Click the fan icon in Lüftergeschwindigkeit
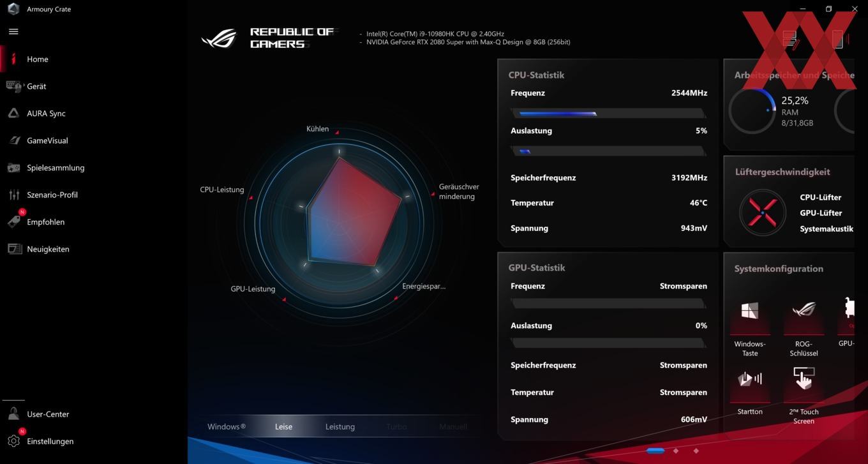Image resolution: width=868 pixels, height=464 pixels. click(763, 213)
